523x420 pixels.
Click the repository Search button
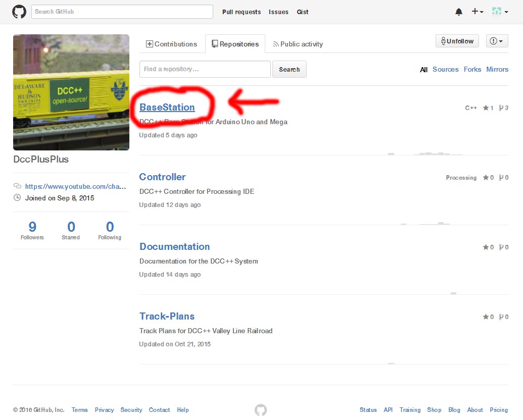[x=289, y=69]
